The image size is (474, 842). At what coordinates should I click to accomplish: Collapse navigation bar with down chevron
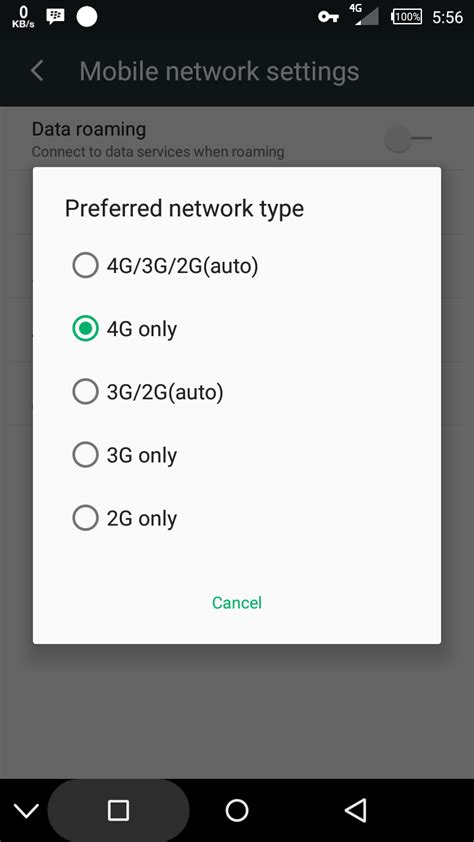click(26, 810)
